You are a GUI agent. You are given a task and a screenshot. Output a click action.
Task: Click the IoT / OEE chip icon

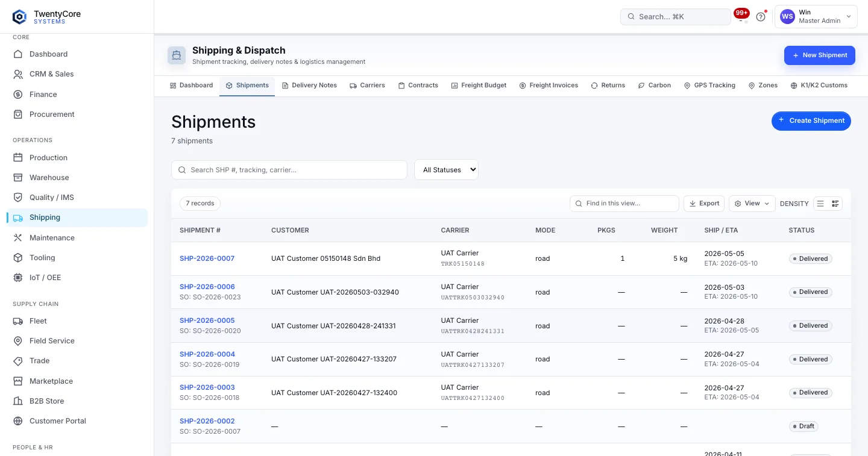(x=18, y=278)
